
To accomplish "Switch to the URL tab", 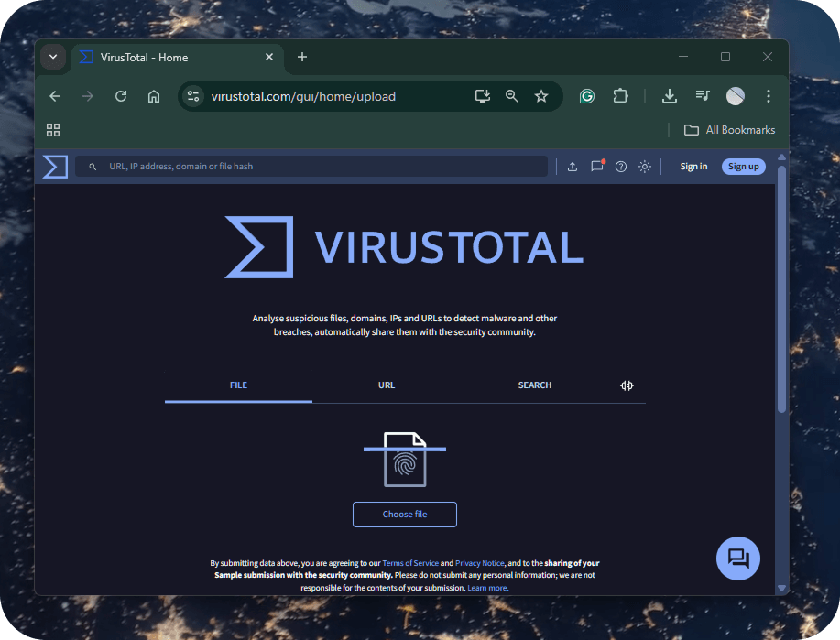I will [387, 385].
